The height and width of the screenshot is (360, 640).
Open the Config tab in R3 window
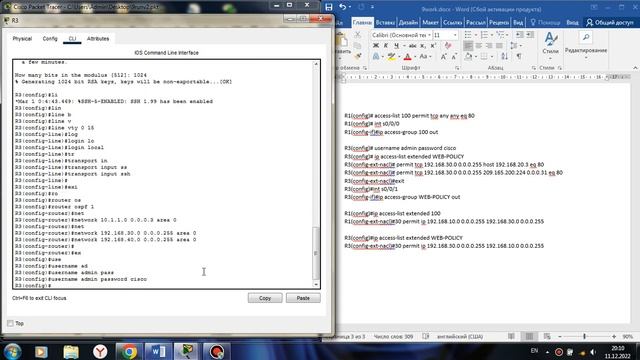click(x=50, y=39)
